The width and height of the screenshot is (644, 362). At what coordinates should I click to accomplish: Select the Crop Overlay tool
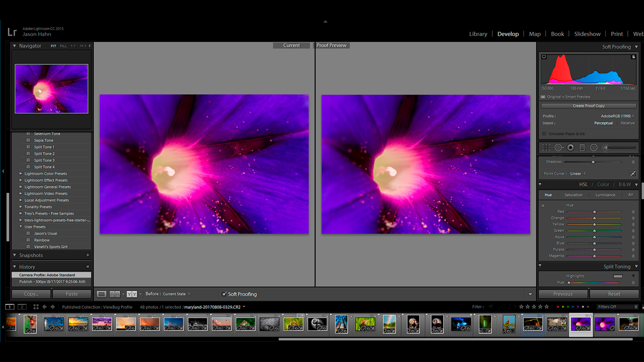pos(546,147)
